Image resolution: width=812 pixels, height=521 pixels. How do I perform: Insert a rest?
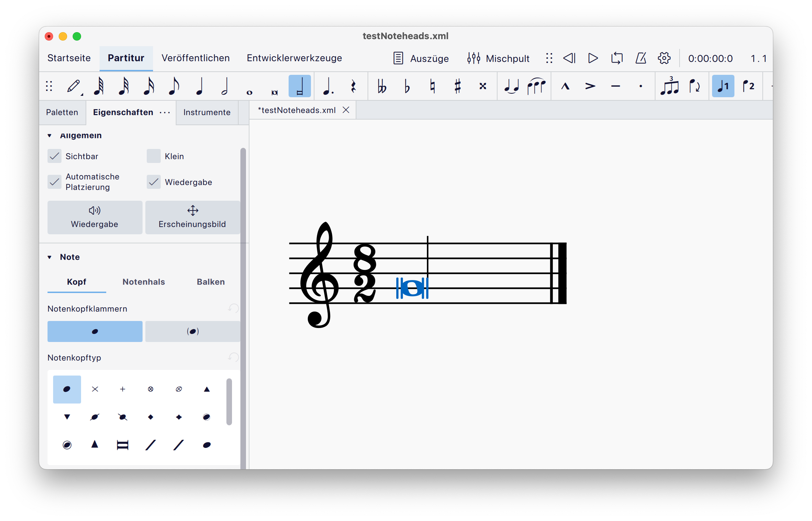tap(354, 86)
